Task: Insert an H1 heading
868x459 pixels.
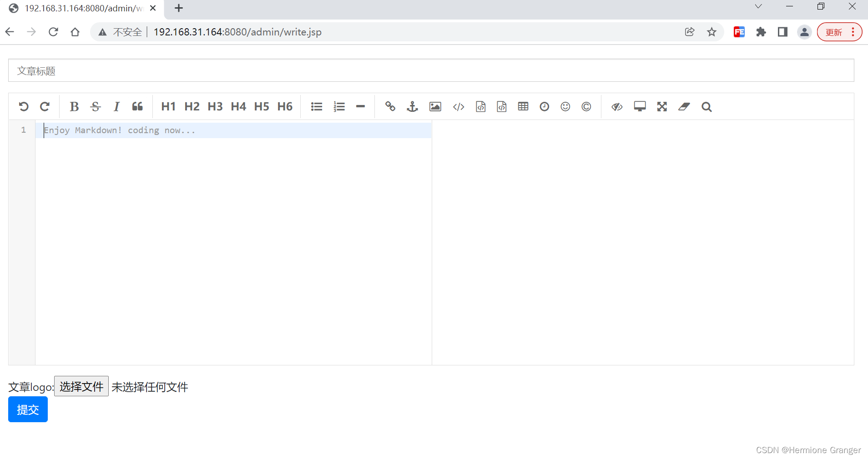Action: pyautogui.click(x=168, y=107)
